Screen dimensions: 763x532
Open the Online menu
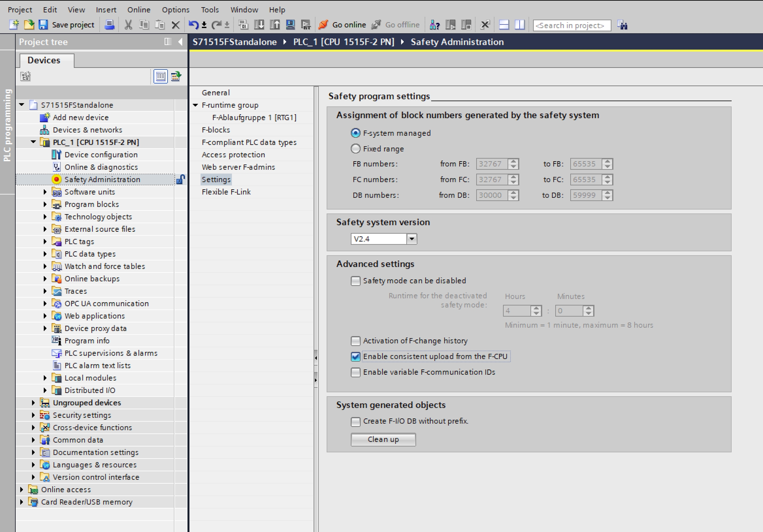[x=138, y=10]
